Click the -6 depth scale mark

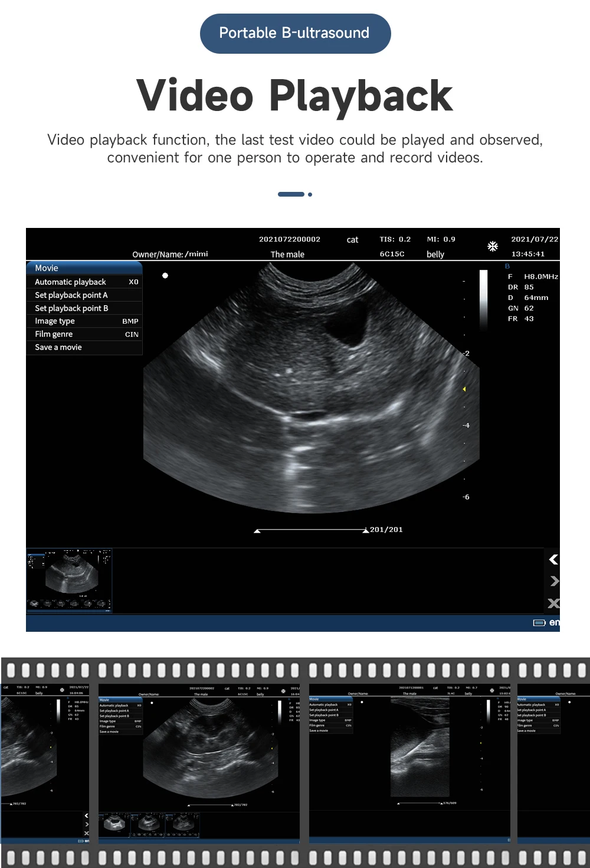(x=466, y=497)
